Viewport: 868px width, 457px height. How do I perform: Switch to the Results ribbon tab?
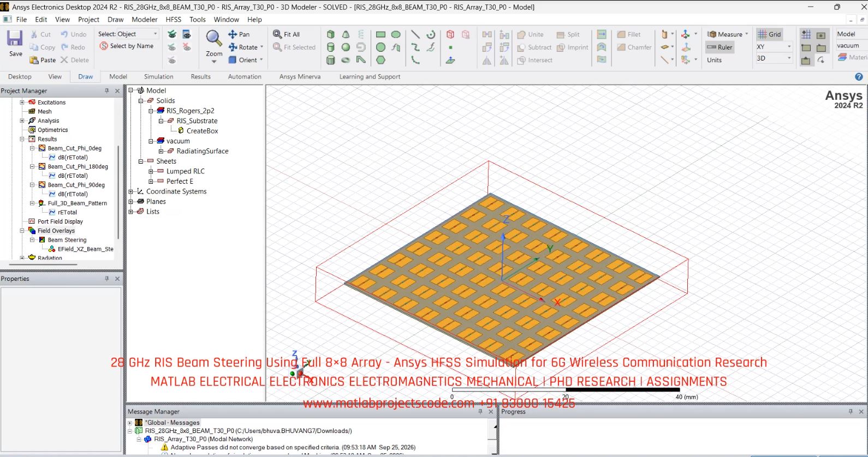[201, 77]
